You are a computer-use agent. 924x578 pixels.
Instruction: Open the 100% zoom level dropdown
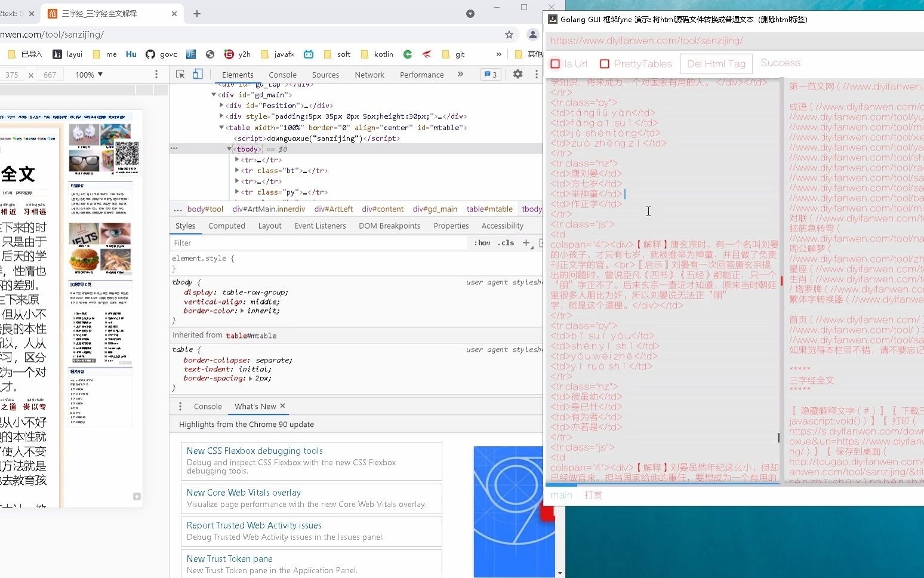(88, 74)
